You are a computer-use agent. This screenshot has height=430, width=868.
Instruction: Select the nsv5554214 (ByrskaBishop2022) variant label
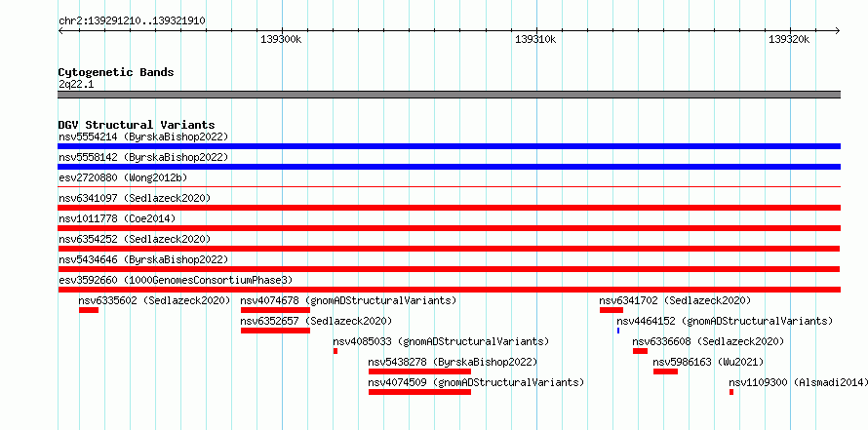click(143, 137)
